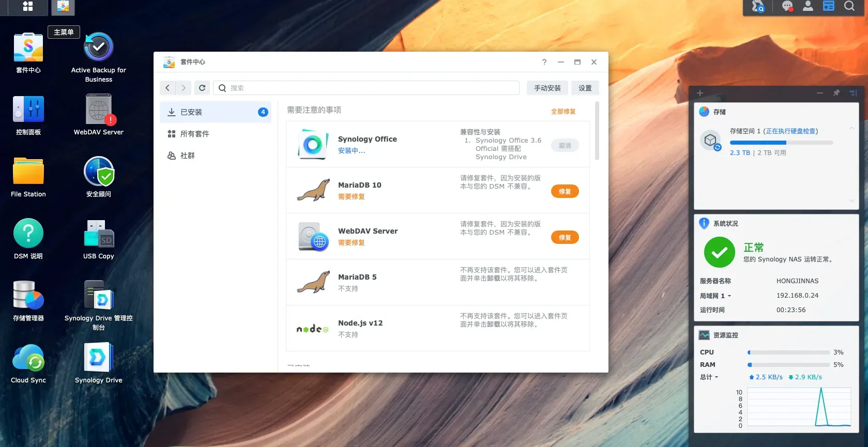
Task: Select All Packages in sidebar
Action: [x=216, y=134]
